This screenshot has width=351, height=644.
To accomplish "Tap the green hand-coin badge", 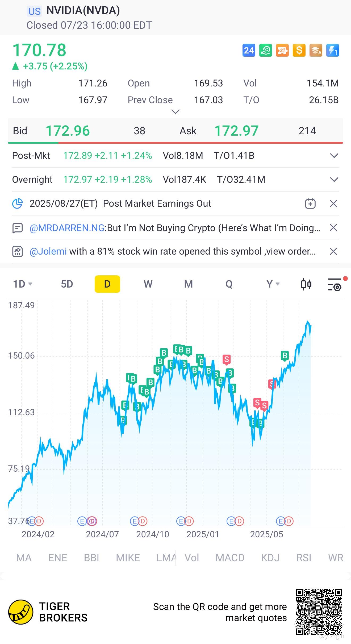I will (265, 50).
